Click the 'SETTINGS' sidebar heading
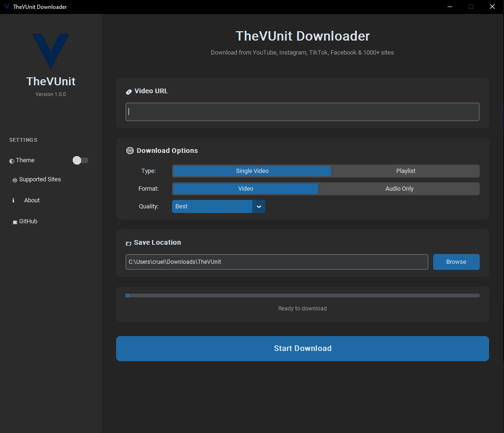This screenshot has height=433, width=504. pos(23,140)
